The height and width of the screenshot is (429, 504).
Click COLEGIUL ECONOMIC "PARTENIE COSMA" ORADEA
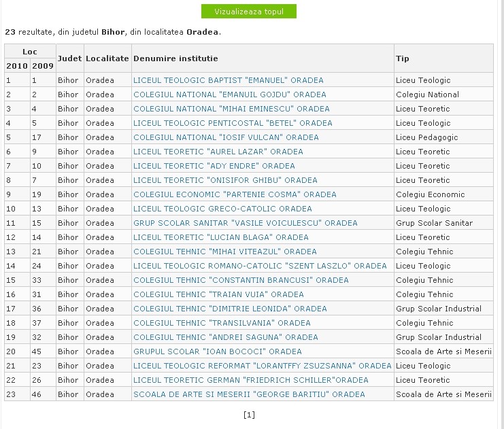point(235,194)
